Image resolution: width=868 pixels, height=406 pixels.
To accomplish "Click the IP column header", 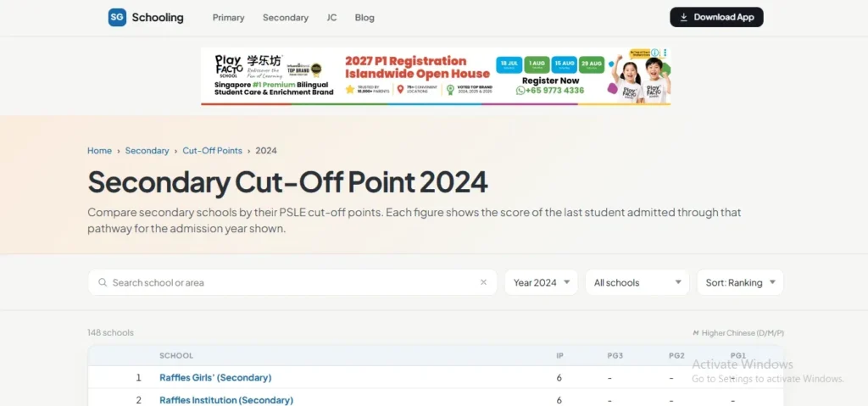I will [559, 356].
